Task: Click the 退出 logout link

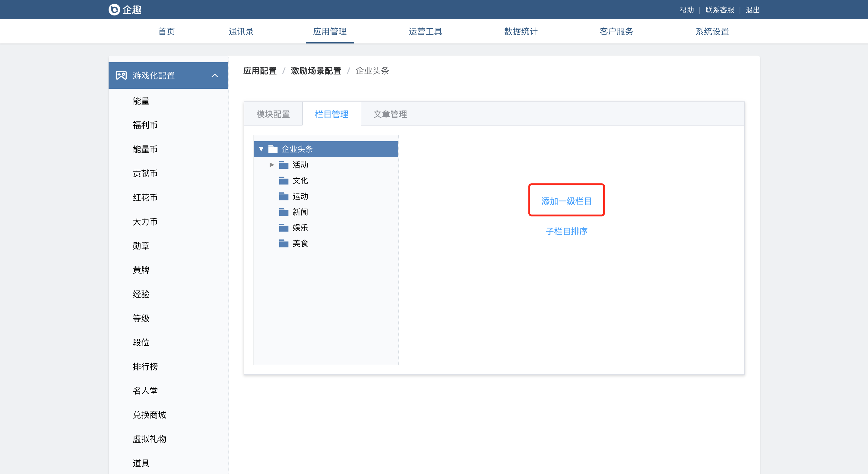Action: coord(752,10)
